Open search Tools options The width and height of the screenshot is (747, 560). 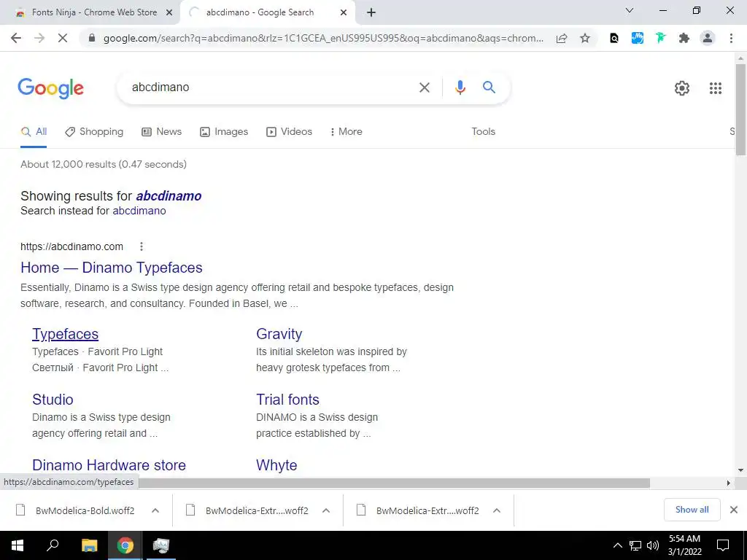coord(483,131)
